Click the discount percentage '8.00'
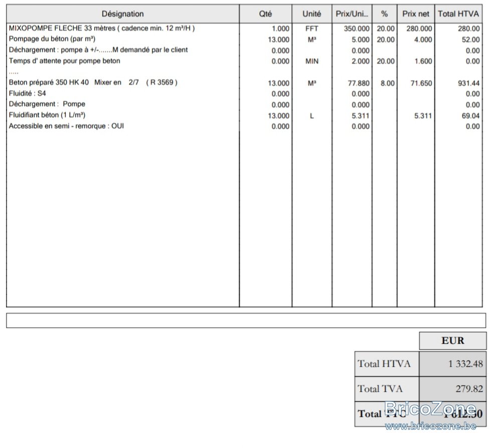 coord(388,83)
